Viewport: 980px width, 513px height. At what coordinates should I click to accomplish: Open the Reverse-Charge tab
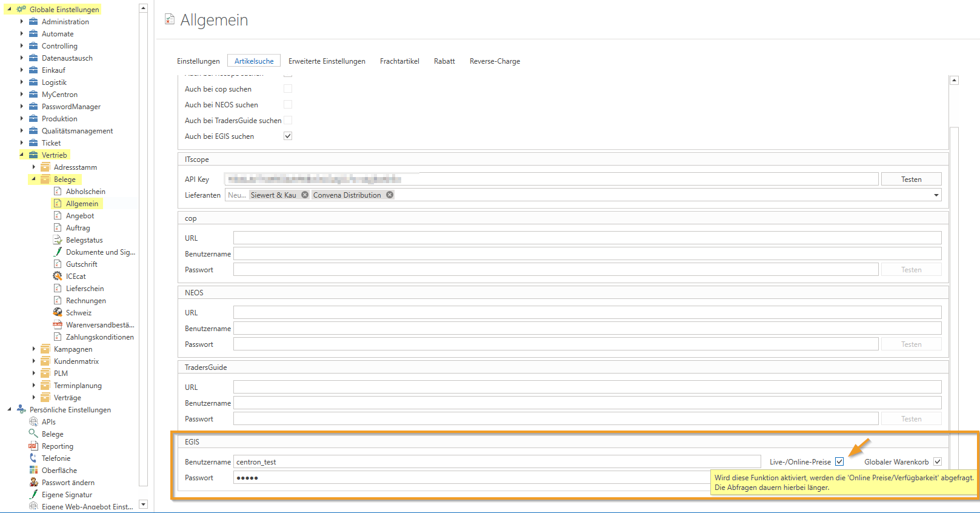pos(495,61)
